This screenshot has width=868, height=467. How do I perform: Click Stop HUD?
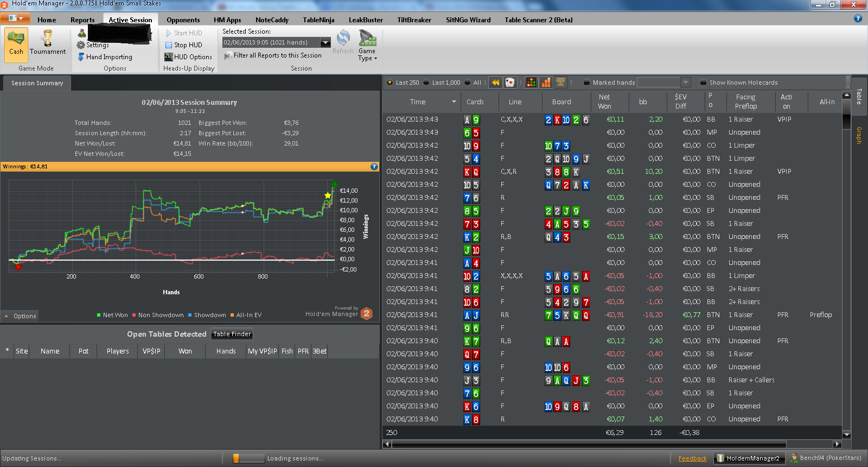[183, 45]
